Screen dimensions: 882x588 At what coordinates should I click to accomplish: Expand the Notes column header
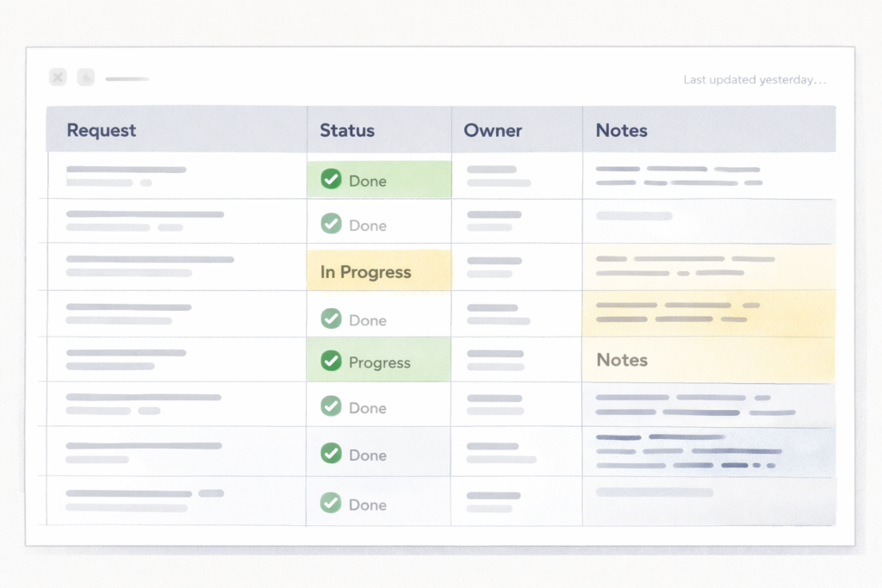click(621, 130)
